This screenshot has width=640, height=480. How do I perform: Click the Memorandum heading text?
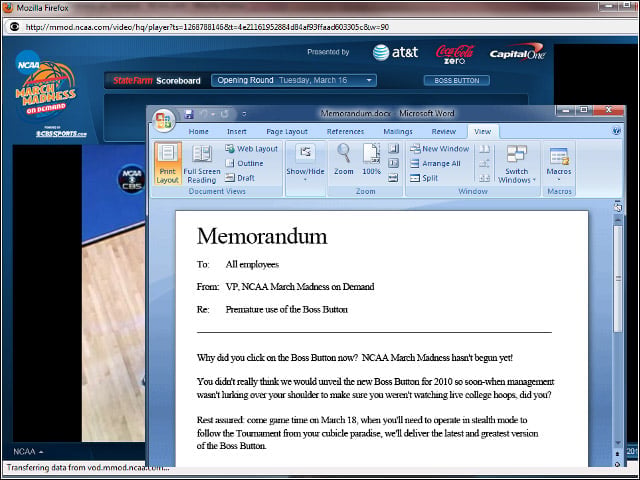[262, 236]
